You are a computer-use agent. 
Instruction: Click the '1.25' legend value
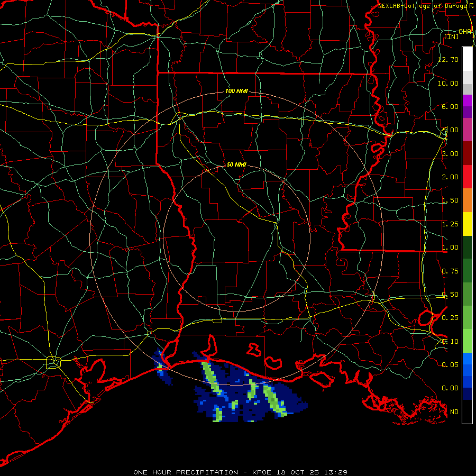450,224
